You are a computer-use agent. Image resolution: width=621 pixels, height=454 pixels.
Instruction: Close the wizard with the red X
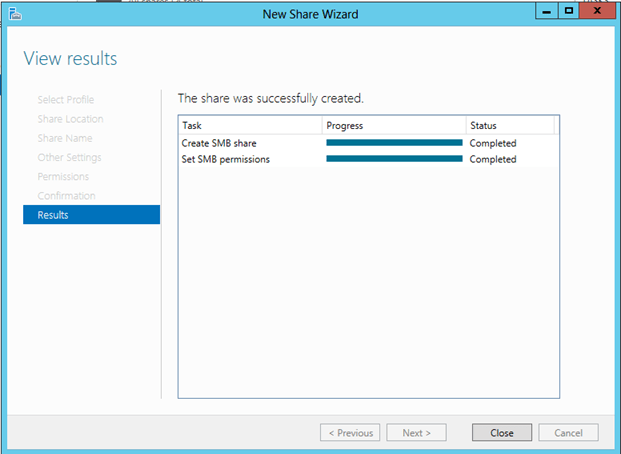tap(597, 12)
